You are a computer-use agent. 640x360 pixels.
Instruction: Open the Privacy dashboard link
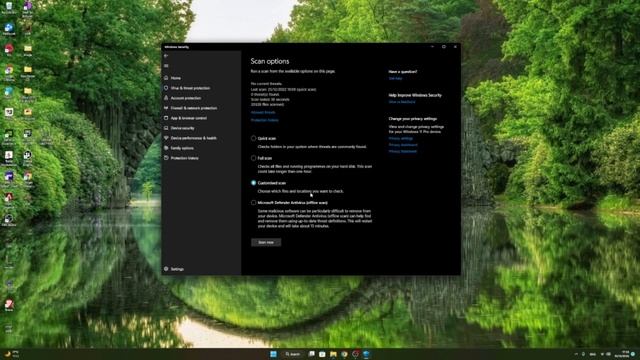[x=403, y=145]
